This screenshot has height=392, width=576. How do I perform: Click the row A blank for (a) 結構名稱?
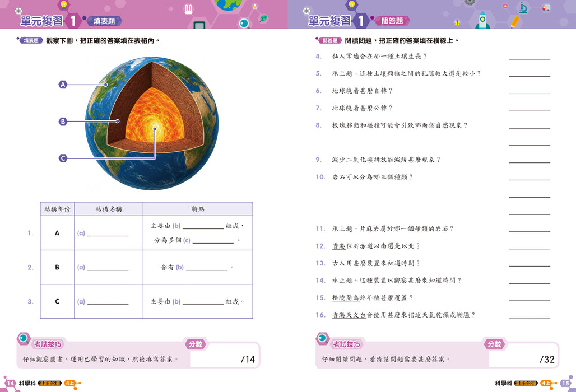pos(108,234)
